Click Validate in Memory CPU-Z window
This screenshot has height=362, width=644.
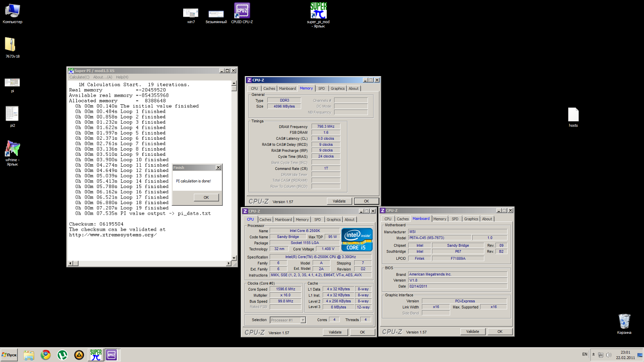click(339, 201)
